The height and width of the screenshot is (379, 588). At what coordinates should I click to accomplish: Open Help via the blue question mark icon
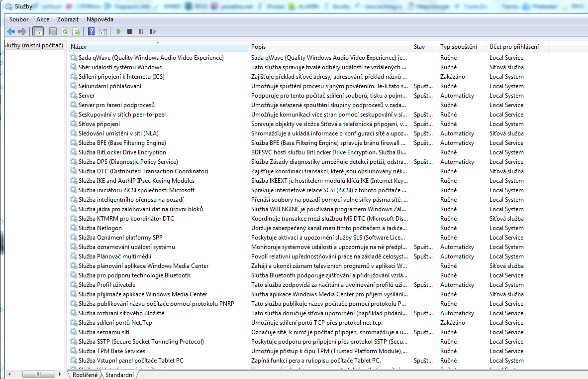coord(92,31)
